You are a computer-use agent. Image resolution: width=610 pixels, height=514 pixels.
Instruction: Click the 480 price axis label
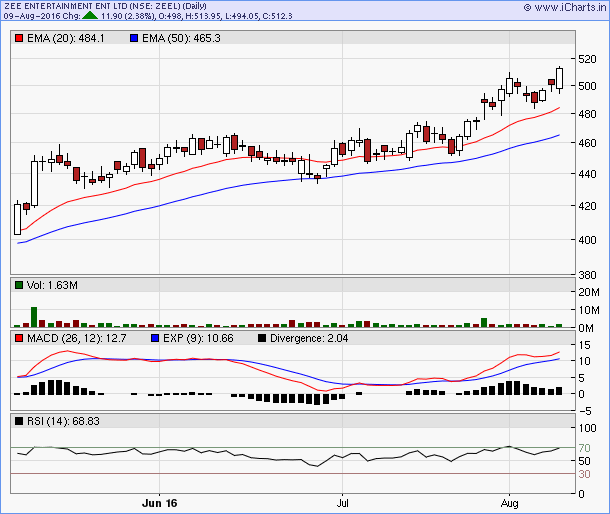point(587,114)
